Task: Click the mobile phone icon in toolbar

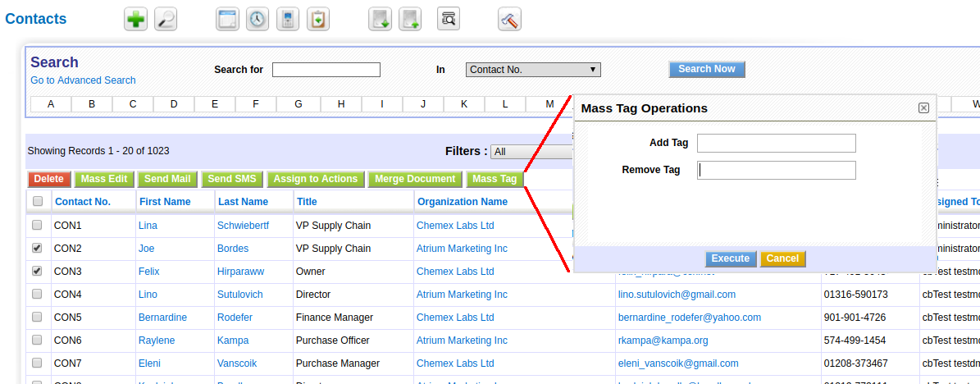Action: [288, 20]
